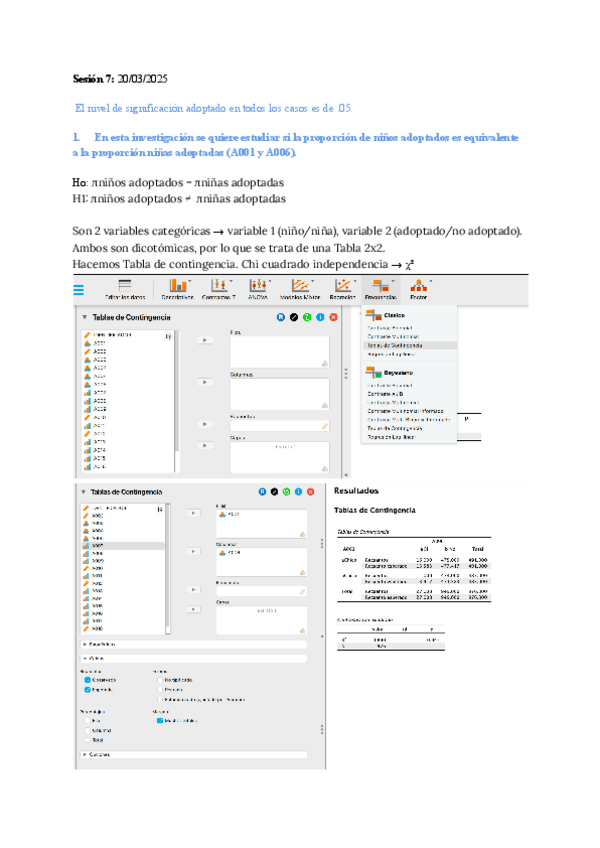Toggle the checked Margen totals checkbox
Image resolution: width=600 pixels, height=848 pixels.
coord(160,720)
